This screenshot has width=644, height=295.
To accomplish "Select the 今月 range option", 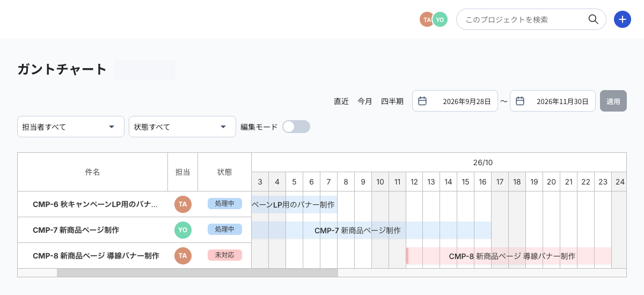I will [365, 101].
